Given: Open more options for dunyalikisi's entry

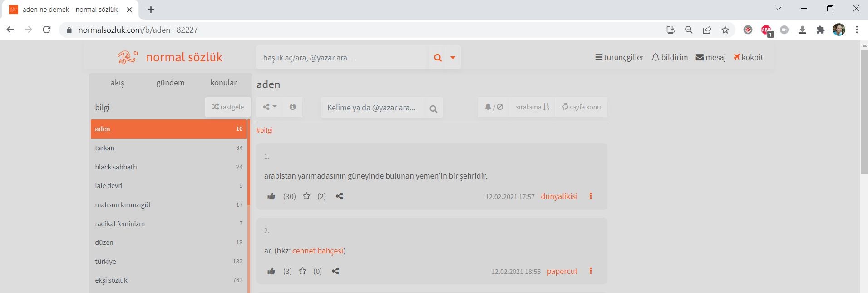Looking at the screenshot, I should coord(591,196).
